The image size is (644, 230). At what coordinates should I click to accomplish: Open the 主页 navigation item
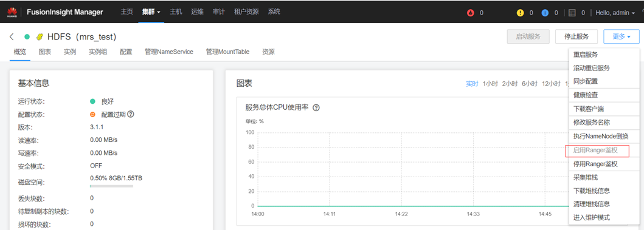(126, 12)
